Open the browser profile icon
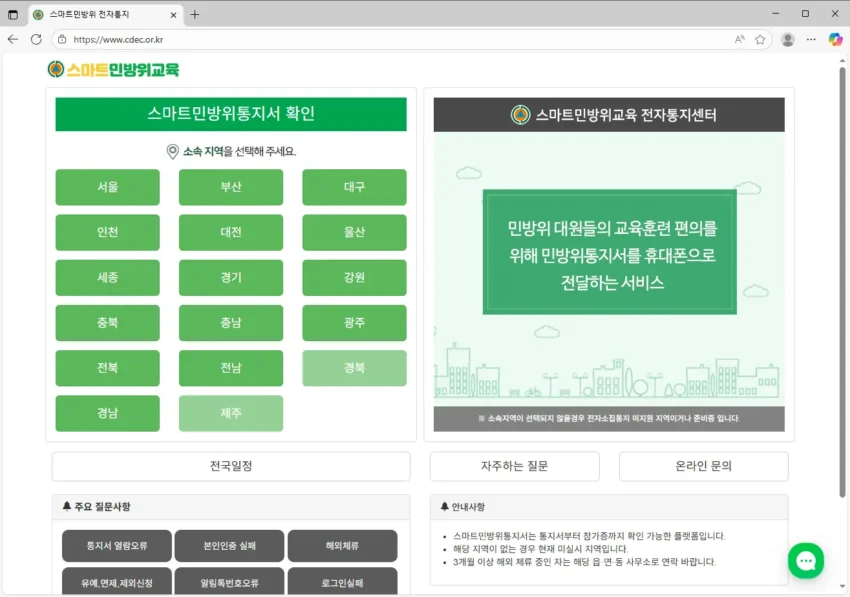 (788, 39)
